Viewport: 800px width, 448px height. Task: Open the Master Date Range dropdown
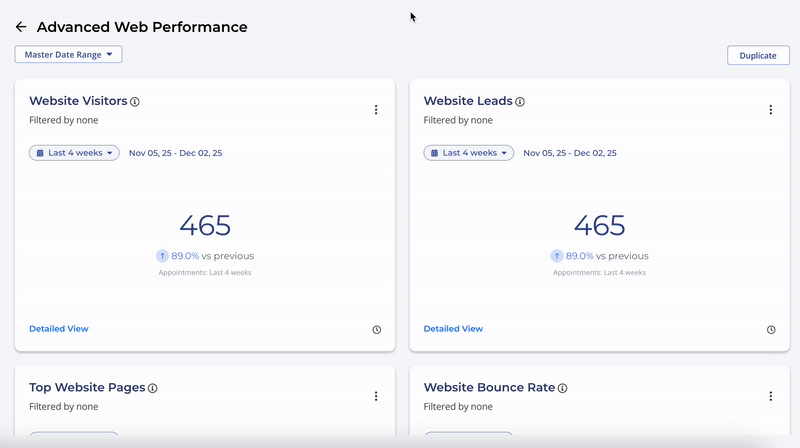click(68, 55)
